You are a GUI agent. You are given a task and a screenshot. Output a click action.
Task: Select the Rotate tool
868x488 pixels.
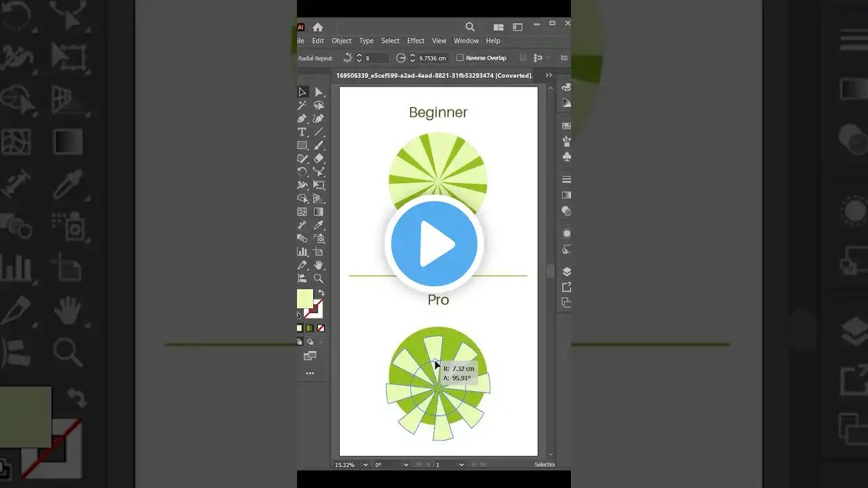302,172
